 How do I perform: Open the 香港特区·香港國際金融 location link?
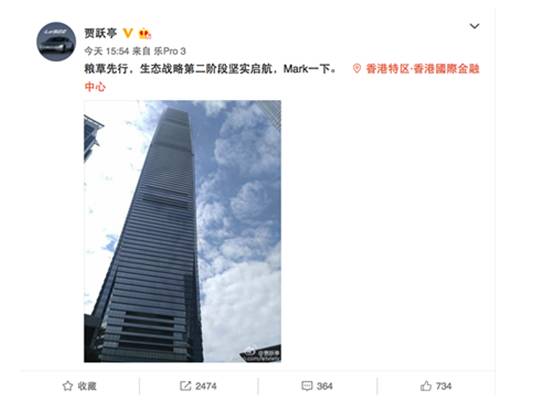422,69
